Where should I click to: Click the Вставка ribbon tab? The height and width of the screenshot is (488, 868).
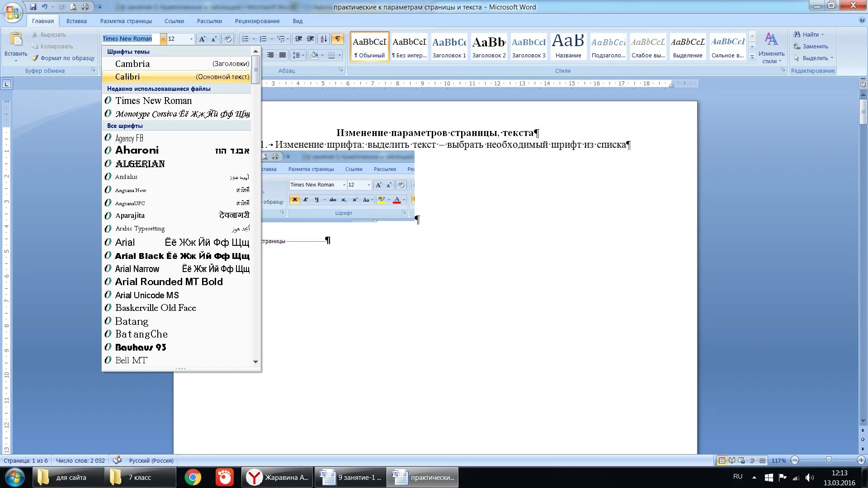(75, 21)
